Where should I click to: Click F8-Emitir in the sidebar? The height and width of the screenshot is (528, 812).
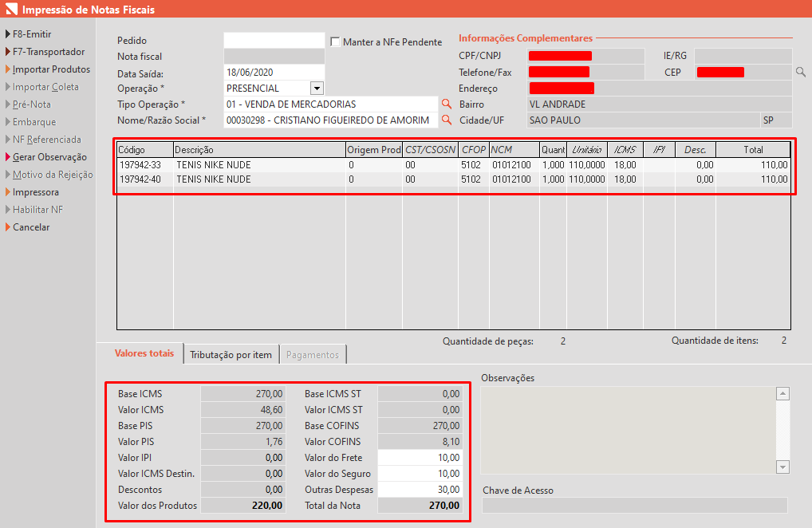coord(32,34)
